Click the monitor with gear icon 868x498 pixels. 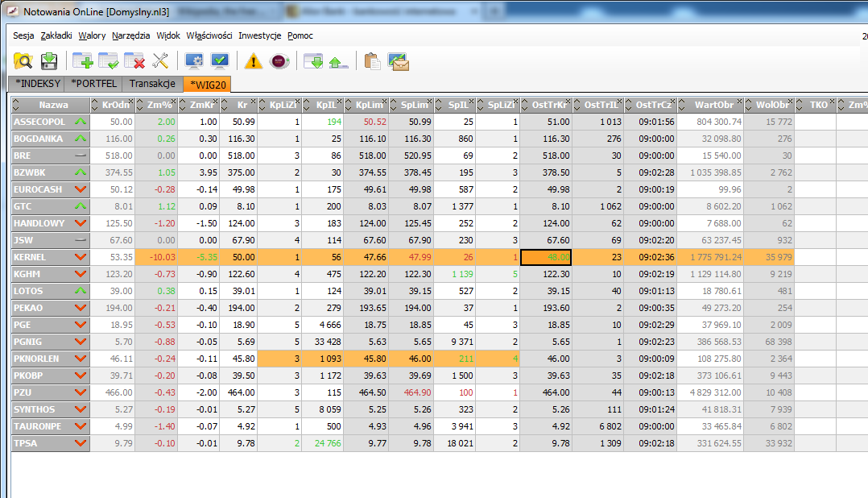click(x=194, y=60)
